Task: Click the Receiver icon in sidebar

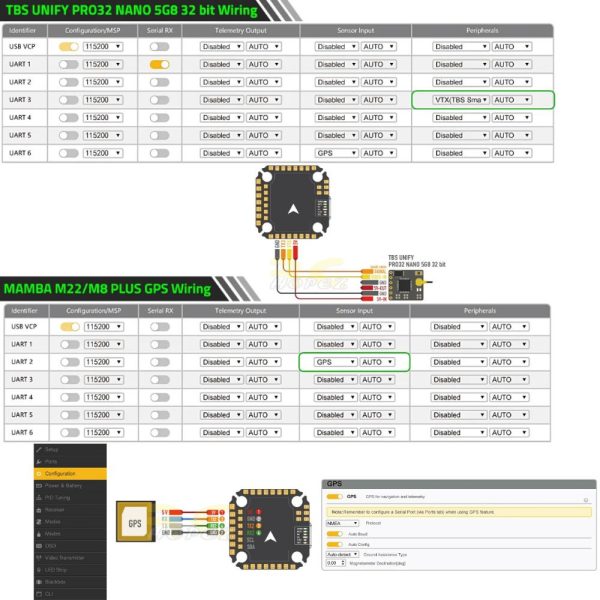Action: [39, 510]
